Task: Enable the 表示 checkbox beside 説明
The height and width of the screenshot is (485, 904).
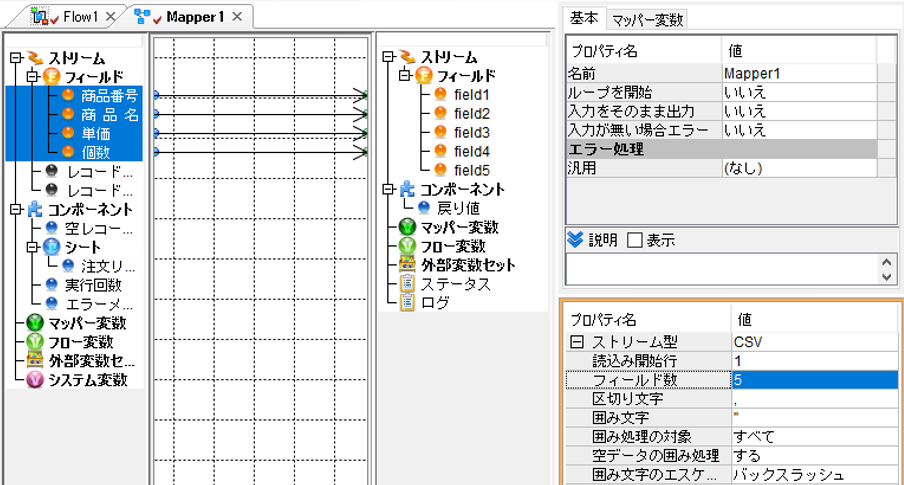Action: tap(634, 240)
